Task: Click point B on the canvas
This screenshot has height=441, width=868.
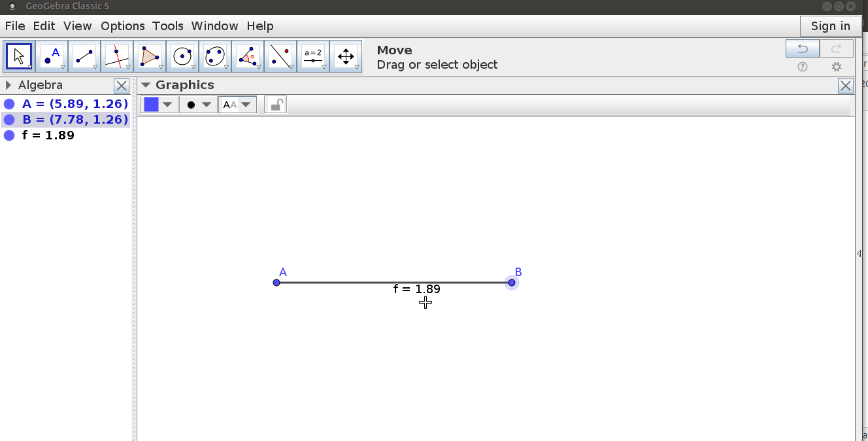Action: click(512, 283)
